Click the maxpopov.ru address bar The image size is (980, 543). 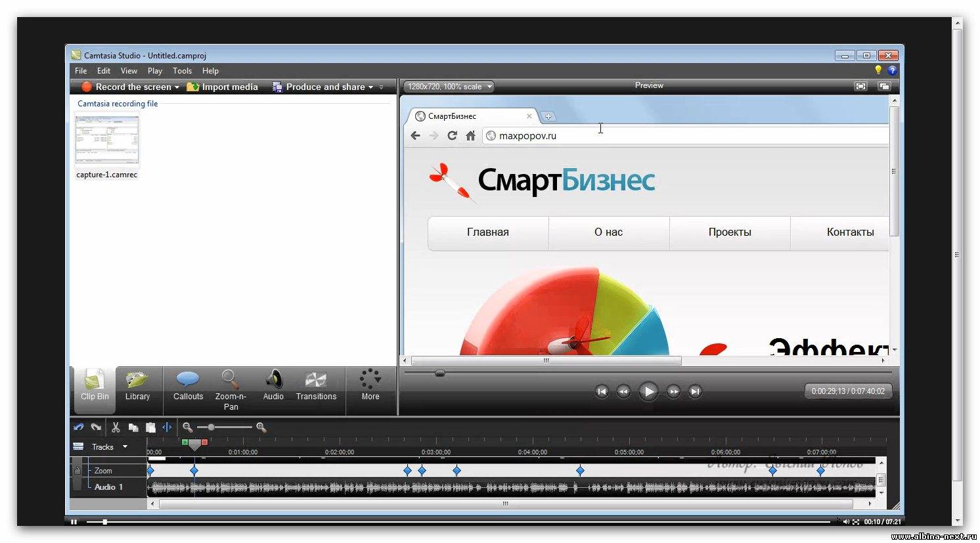pos(686,136)
